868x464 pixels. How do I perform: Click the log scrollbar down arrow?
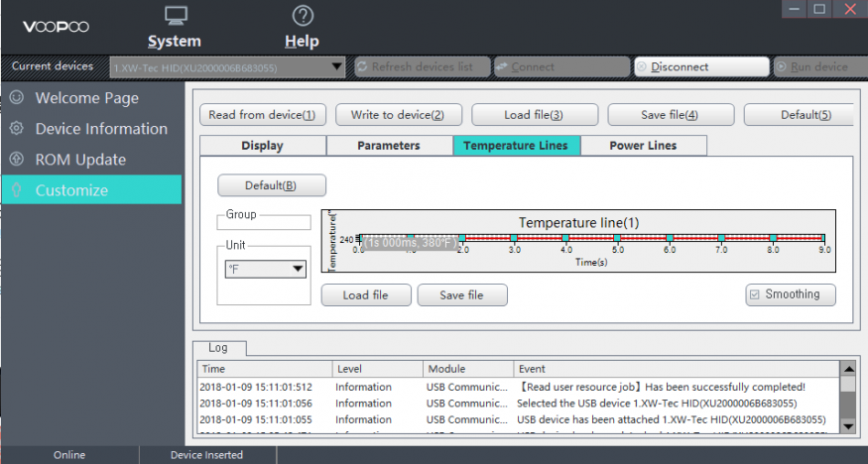[848, 426]
